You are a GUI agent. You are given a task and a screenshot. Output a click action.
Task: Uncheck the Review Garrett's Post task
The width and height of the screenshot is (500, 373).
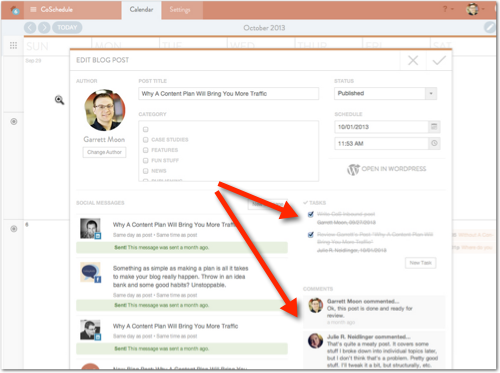click(x=311, y=235)
